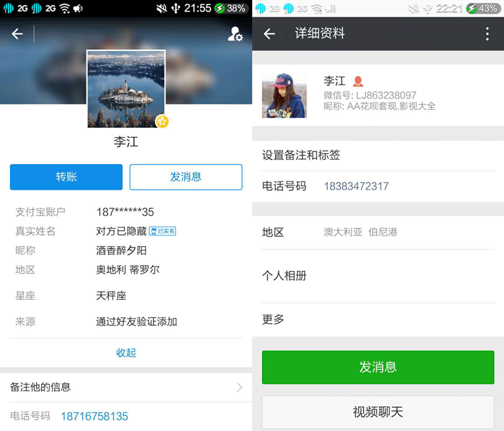Tap the gold star badge on avatar
The image size is (504, 431).
click(163, 122)
